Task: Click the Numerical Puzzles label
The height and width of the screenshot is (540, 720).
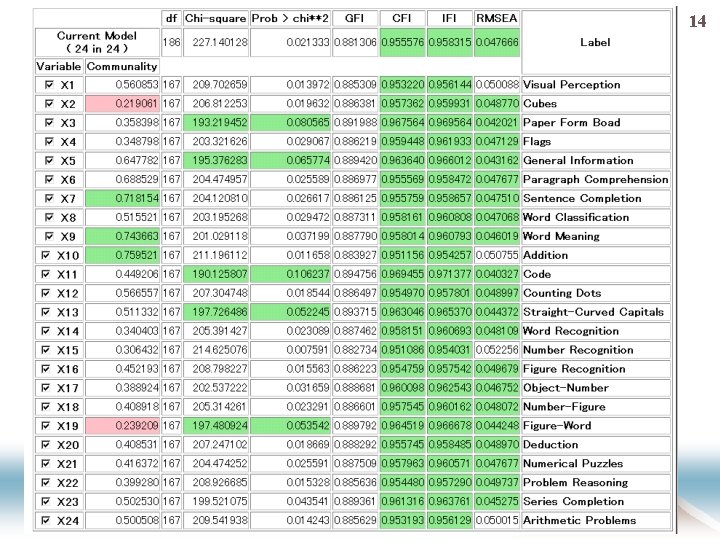Action: point(573,463)
